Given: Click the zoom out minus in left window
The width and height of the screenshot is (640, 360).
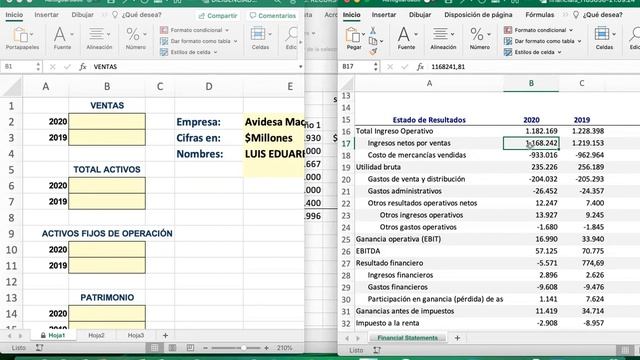Looking at the screenshot, I should 205,348.
